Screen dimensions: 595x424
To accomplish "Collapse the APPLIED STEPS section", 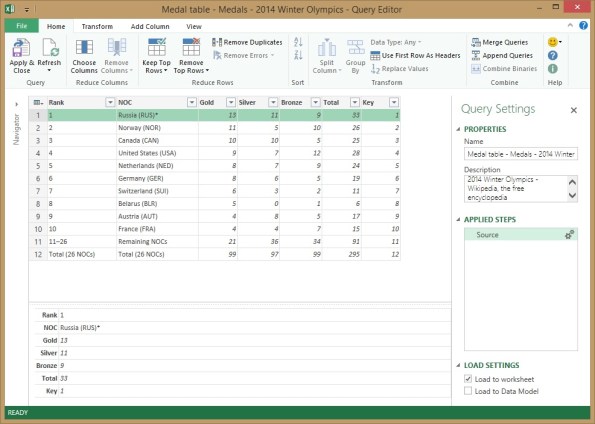I will tap(458, 220).
